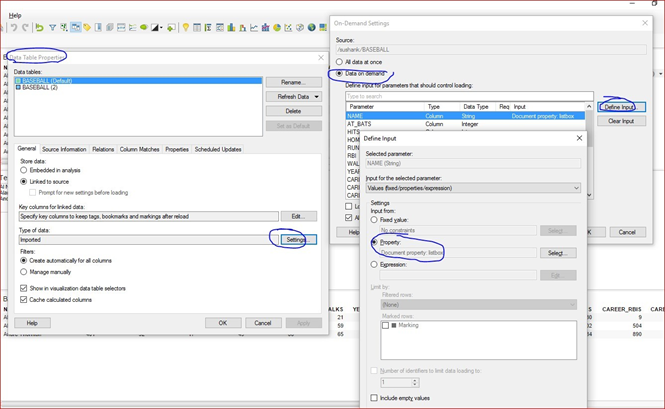Select the Embedded in analysis option
Viewport: 665px width, 409px height.
click(24, 170)
